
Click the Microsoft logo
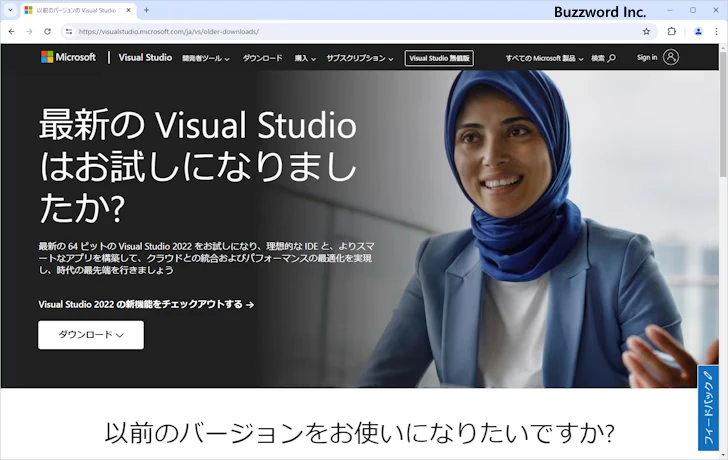pyautogui.click(x=68, y=57)
